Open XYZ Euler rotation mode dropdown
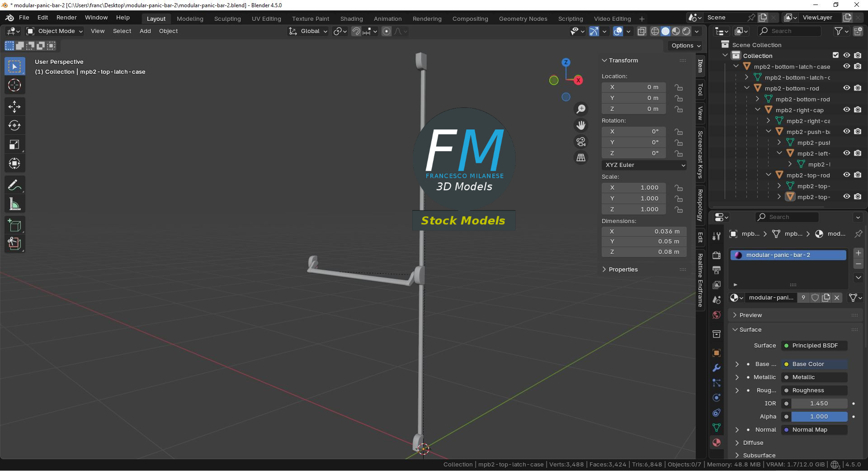 pyautogui.click(x=644, y=165)
